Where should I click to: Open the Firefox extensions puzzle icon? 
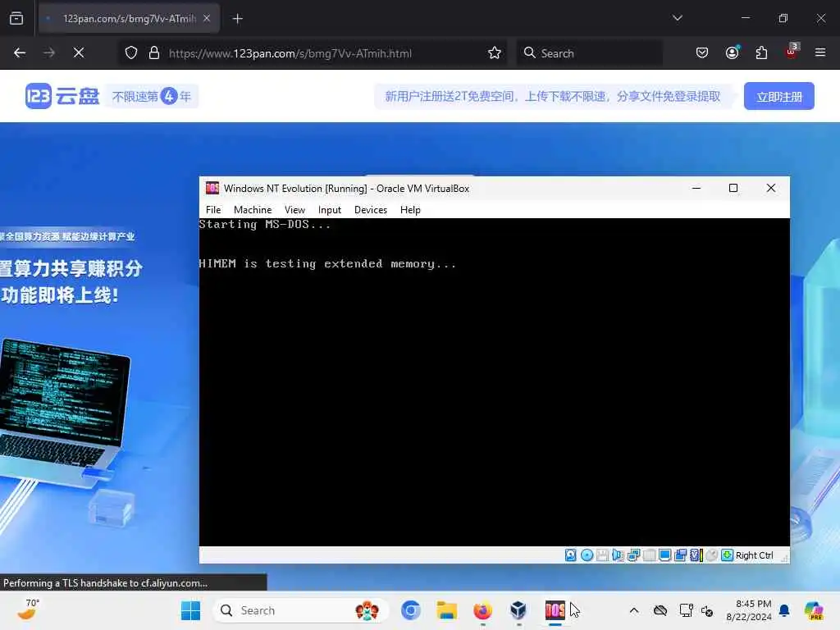(761, 52)
